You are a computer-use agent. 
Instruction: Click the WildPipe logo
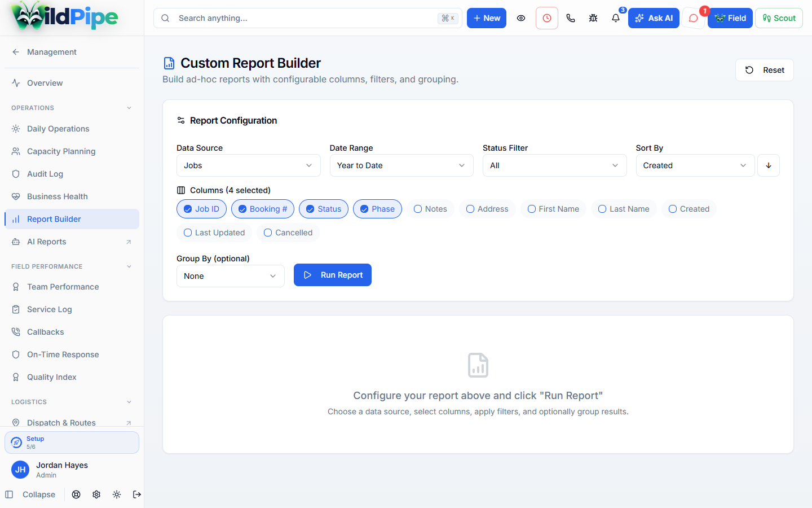point(64,17)
